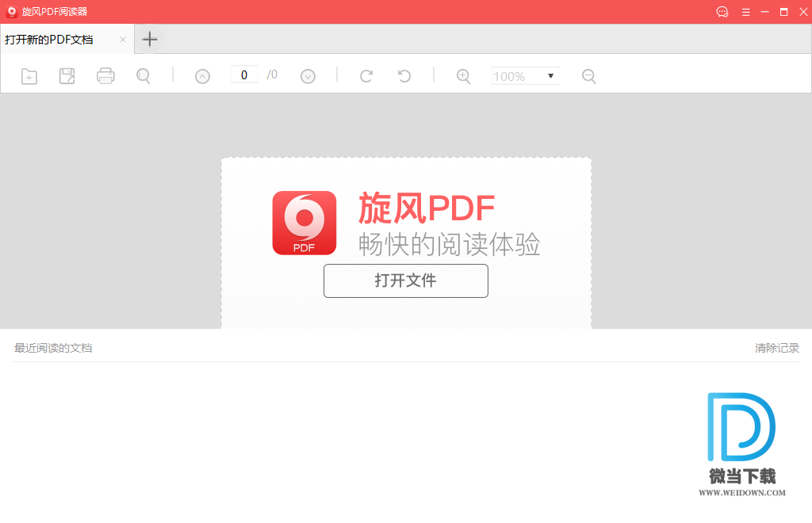Click the 打开文件 button
This screenshot has width=812, height=523.
tap(406, 281)
